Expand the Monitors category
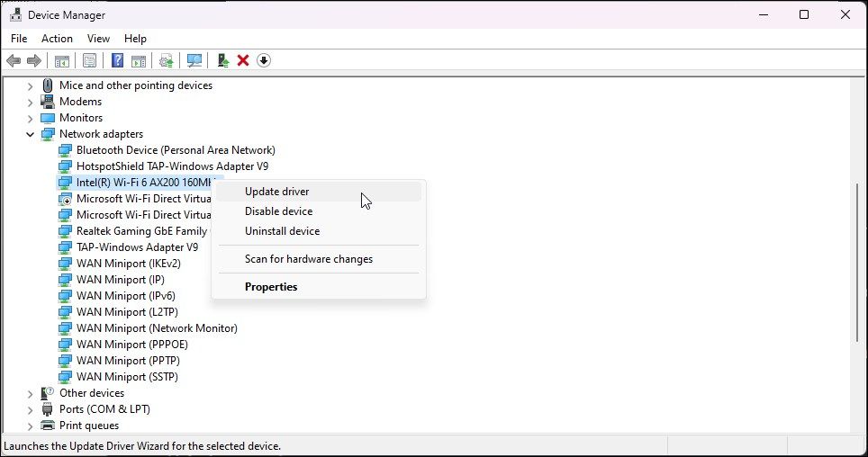The image size is (868, 457). click(x=30, y=119)
